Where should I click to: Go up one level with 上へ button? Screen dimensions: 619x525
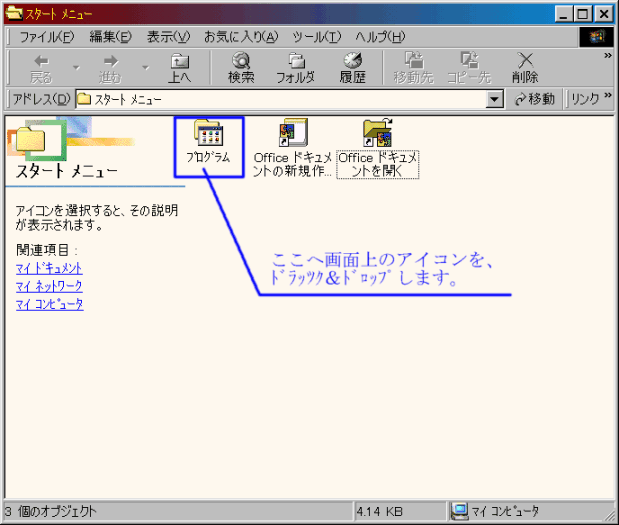(180, 68)
